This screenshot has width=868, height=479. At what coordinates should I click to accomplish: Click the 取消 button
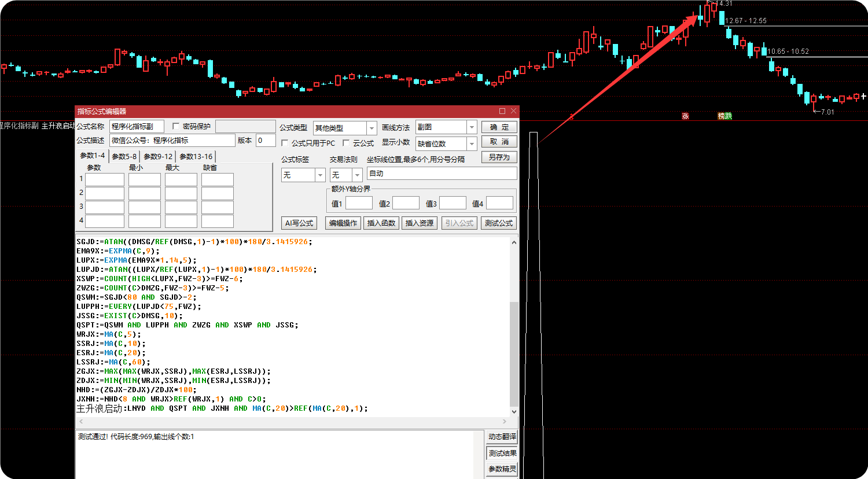pyautogui.click(x=499, y=142)
